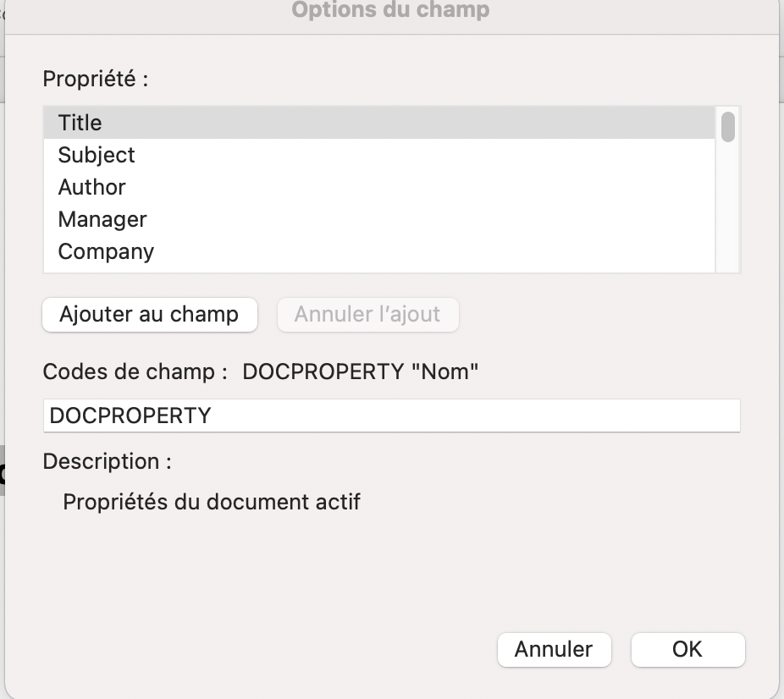784x699 pixels.
Task: Click the Description label
Action: click(x=108, y=461)
